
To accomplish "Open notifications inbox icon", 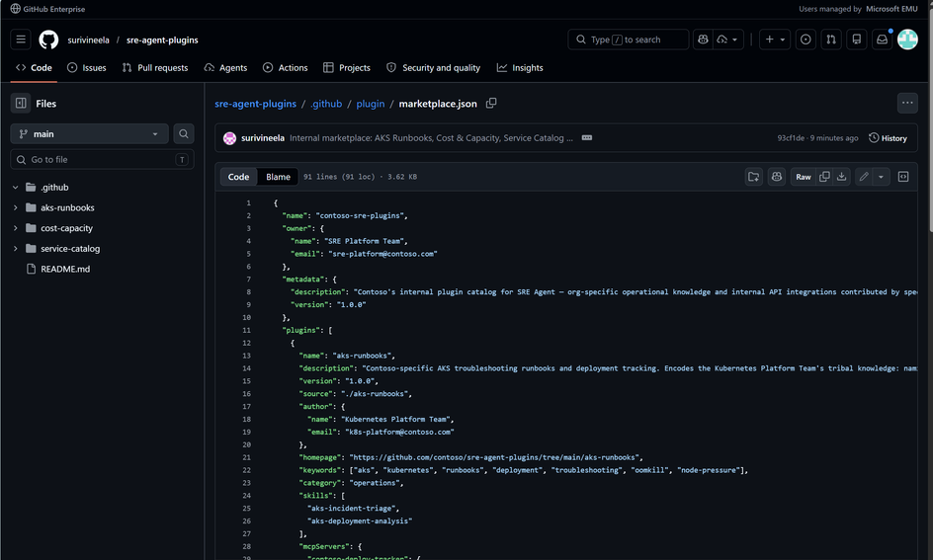I will (882, 40).
